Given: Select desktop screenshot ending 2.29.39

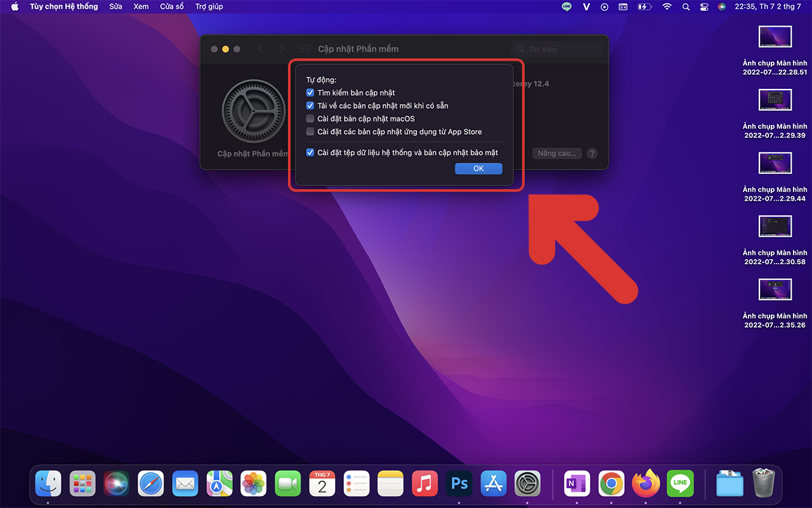Looking at the screenshot, I should point(775,100).
